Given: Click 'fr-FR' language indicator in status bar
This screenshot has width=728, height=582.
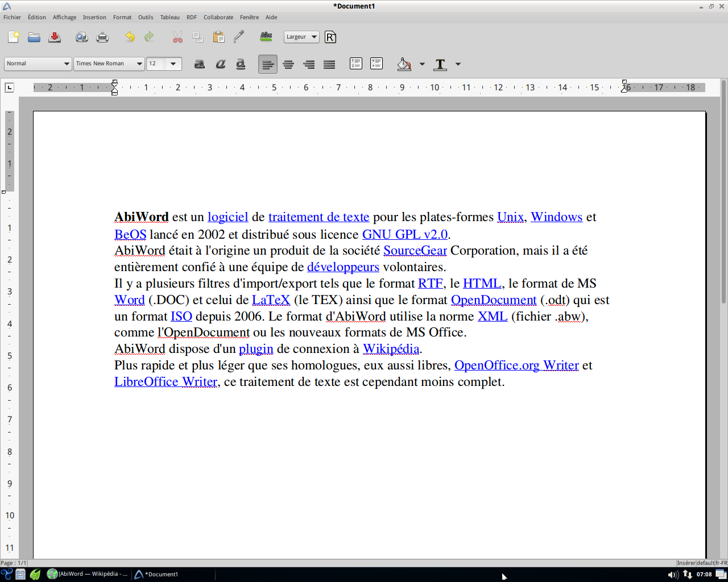Looking at the screenshot, I should pos(721,563).
